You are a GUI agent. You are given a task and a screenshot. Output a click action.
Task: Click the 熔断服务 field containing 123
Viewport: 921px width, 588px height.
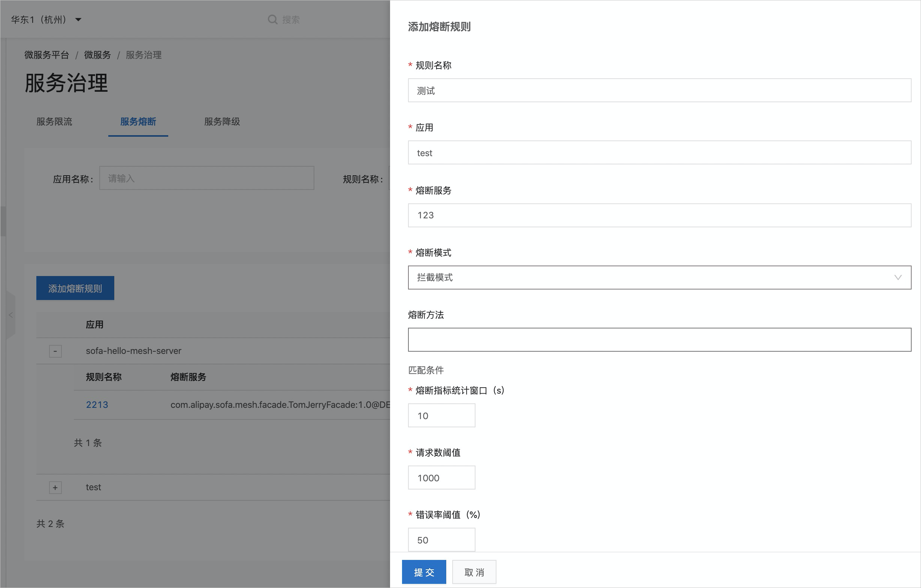click(660, 215)
